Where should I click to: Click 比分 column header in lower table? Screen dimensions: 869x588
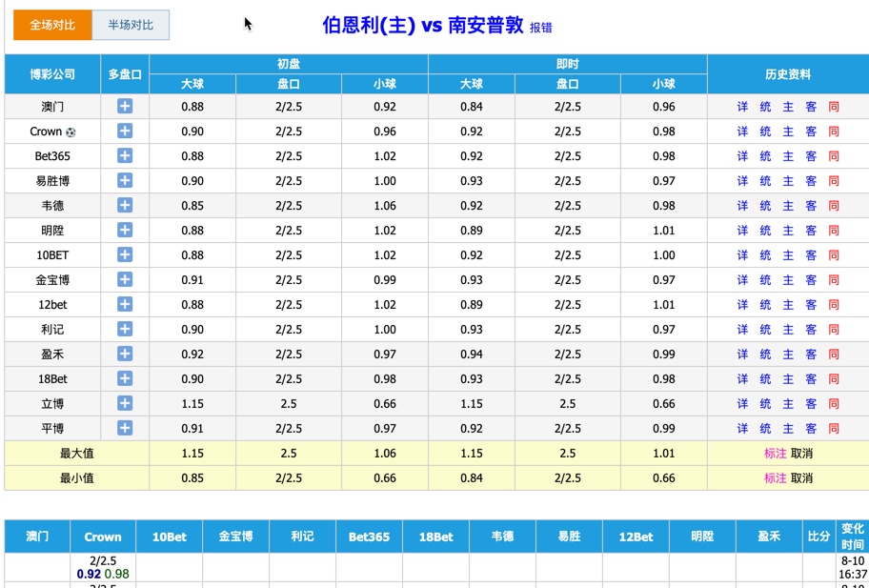(x=819, y=537)
